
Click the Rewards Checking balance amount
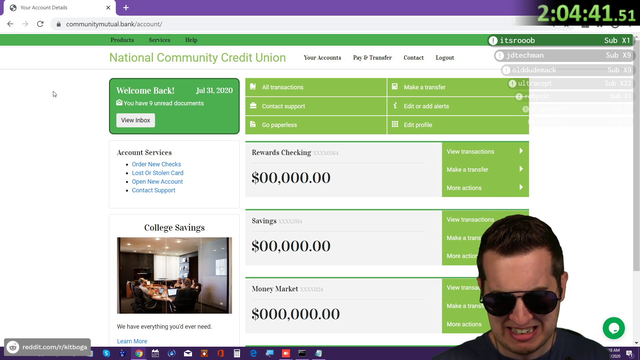tap(291, 178)
